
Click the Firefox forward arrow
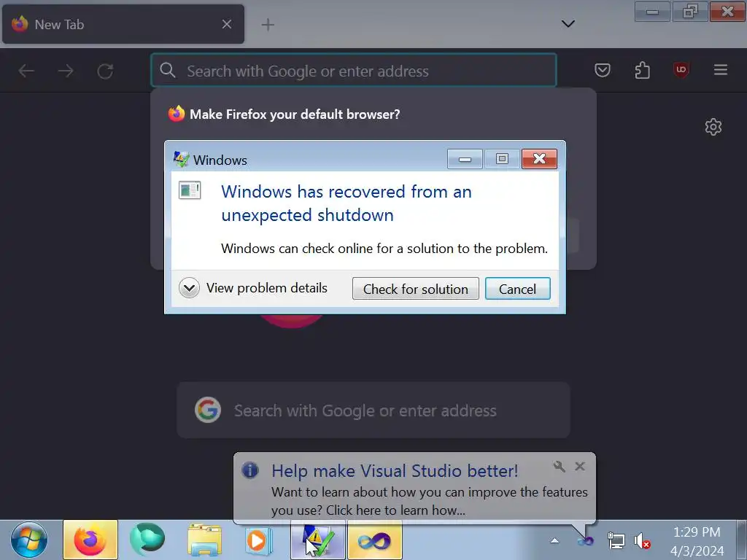tap(66, 71)
